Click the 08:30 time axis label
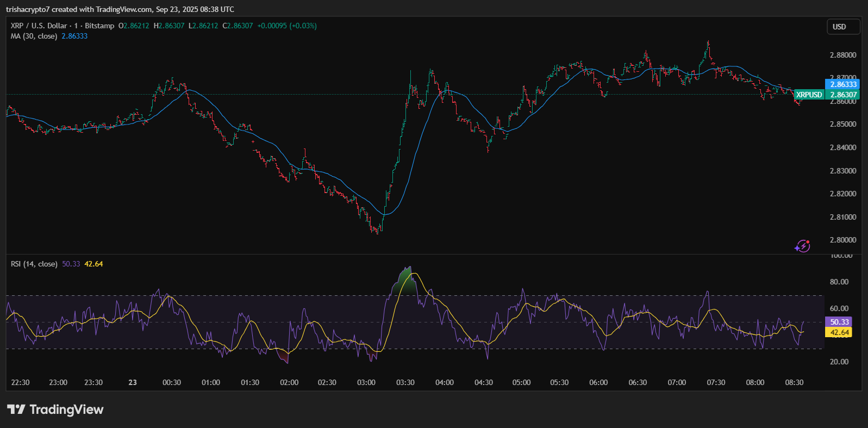 794,382
